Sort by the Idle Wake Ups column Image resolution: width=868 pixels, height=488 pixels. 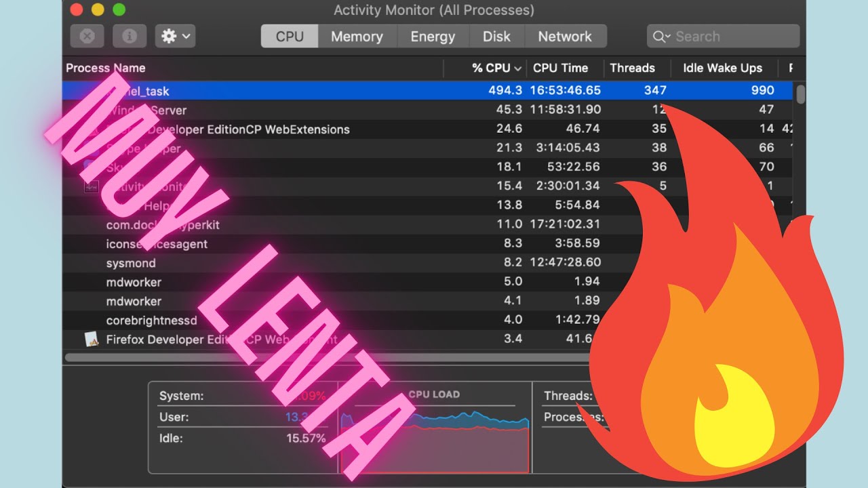point(722,68)
